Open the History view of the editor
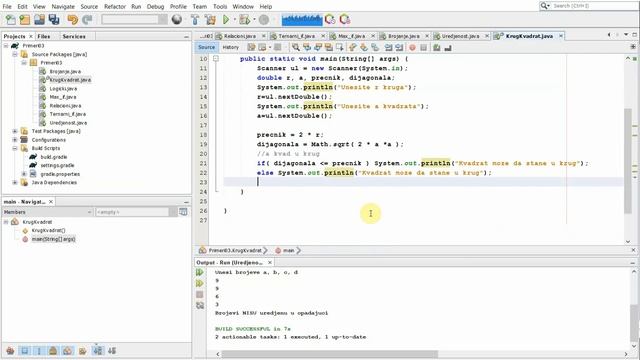Image resolution: width=640 pixels, height=360 pixels. (x=231, y=47)
